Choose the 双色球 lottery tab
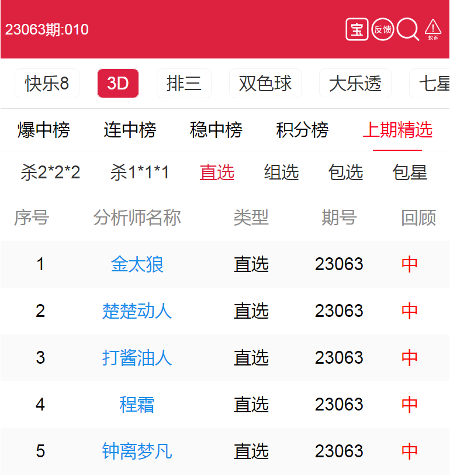Viewport: 450px width, 476px height. coord(265,84)
